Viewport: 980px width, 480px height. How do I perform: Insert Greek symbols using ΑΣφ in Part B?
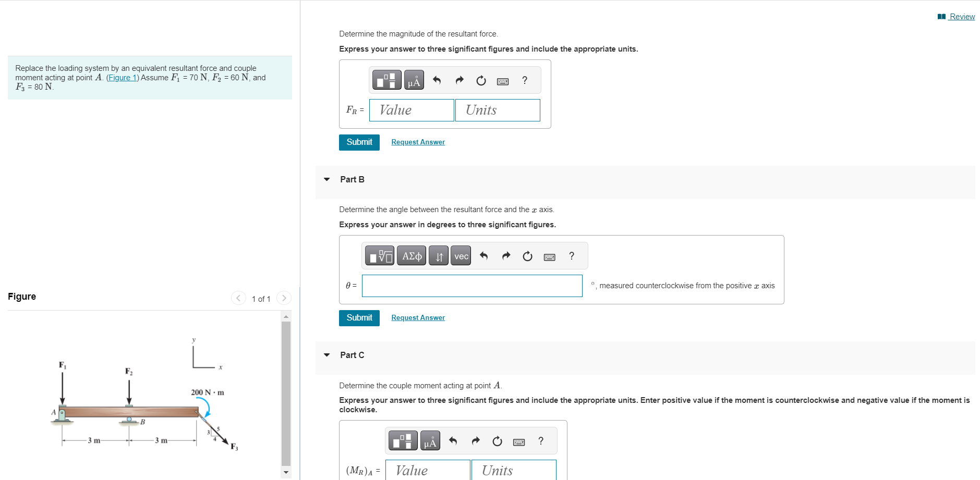pos(410,255)
